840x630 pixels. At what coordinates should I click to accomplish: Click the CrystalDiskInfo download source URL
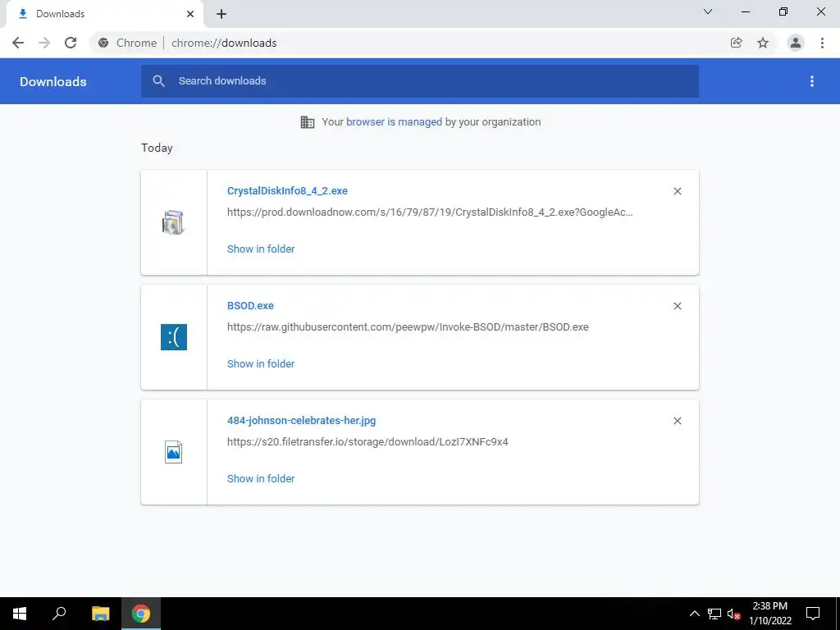[x=430, y=212]
